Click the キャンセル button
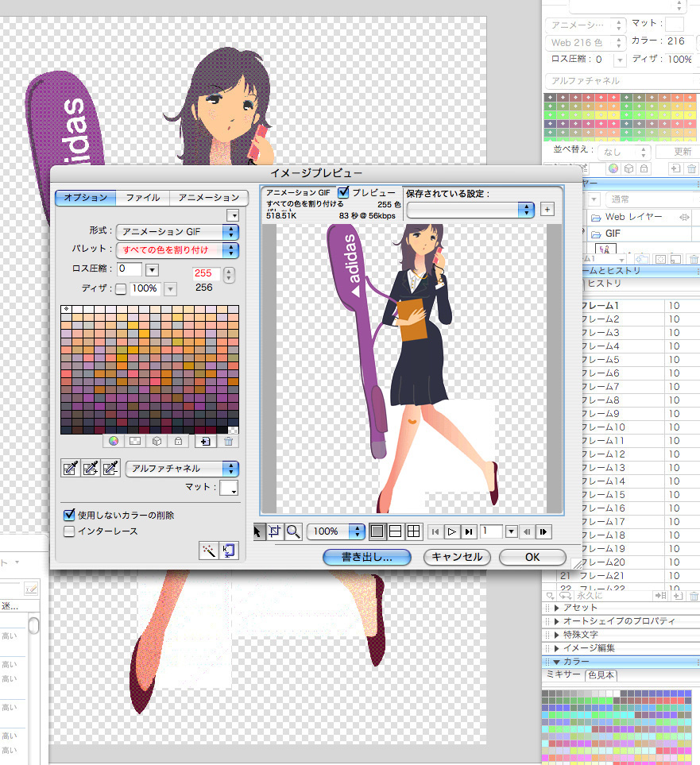Screen dimensions: 700x765 pyautogui.click(x=457, y=557)
